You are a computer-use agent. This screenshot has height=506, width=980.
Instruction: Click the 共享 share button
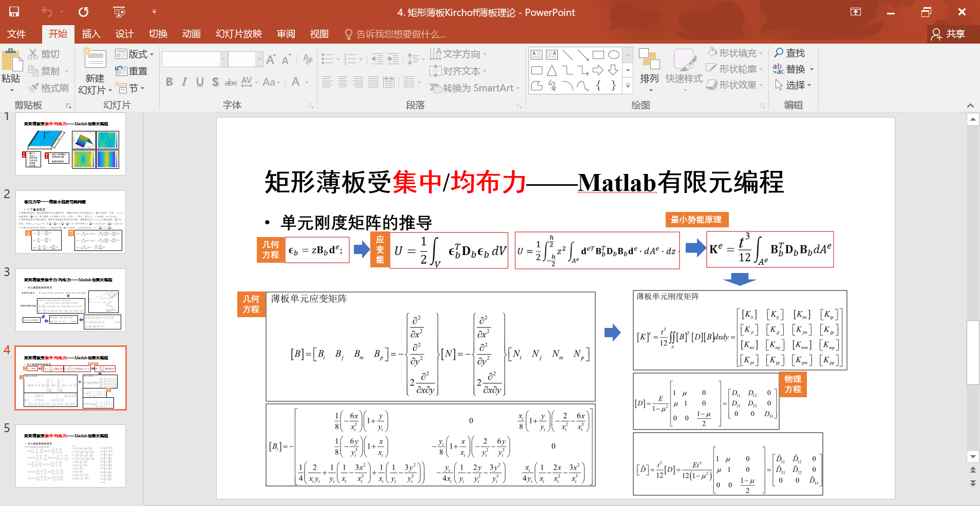[x=949, y=34]
